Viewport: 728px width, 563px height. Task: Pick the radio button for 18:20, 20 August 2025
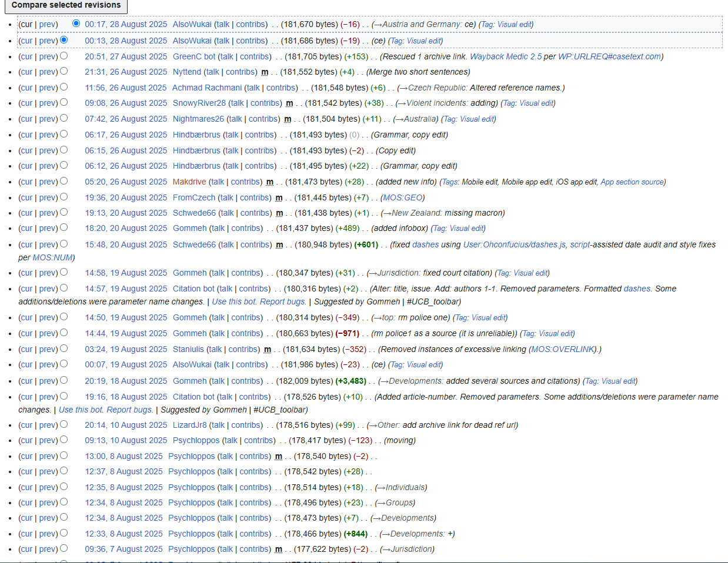click(x=64, y=227)
